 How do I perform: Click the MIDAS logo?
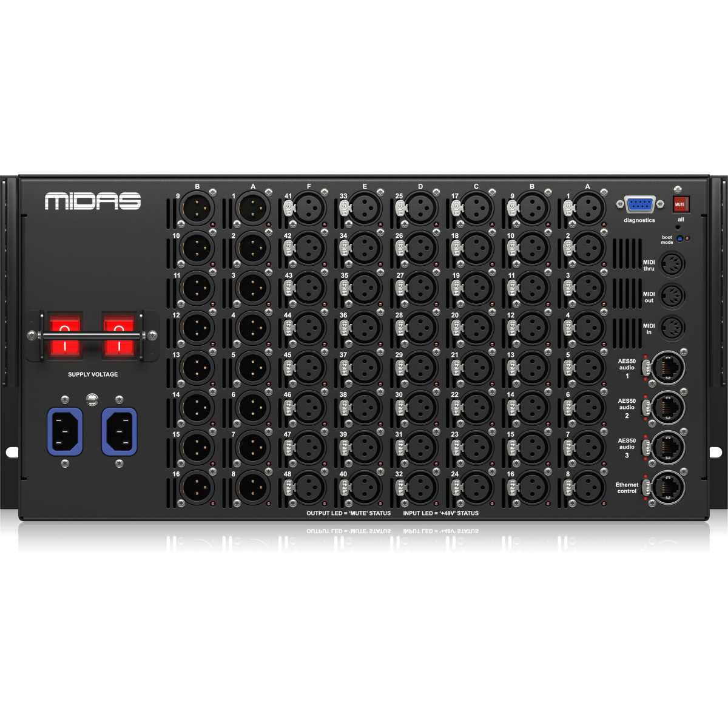[93, 201]
